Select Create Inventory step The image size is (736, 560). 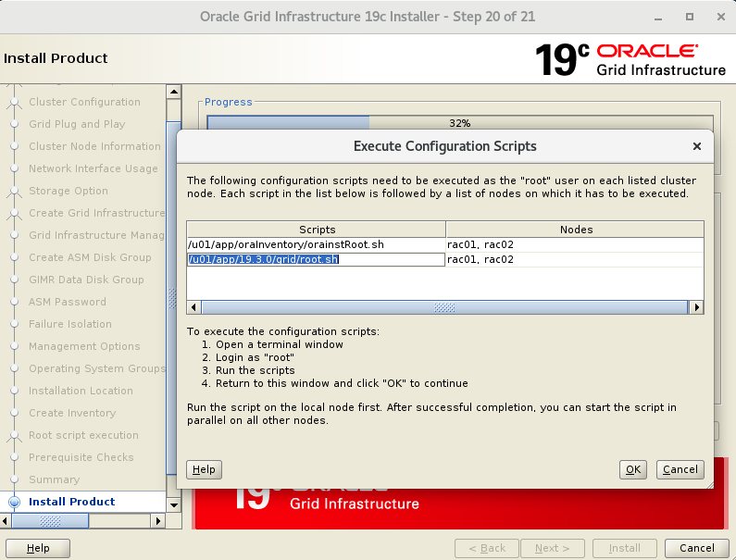pos(72,413)
